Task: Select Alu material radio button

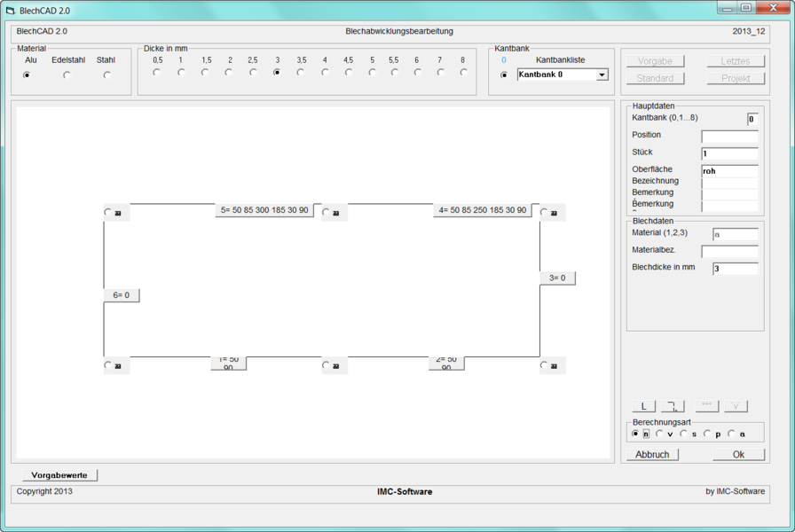Action: pyautogui.click(x=27, y=75)
